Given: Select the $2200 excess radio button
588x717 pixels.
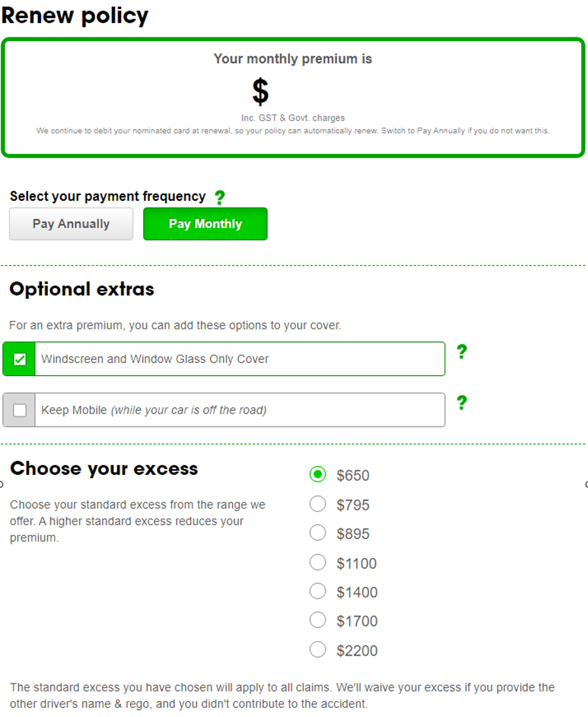Looking at the screenshot, I should coord(318,650).
